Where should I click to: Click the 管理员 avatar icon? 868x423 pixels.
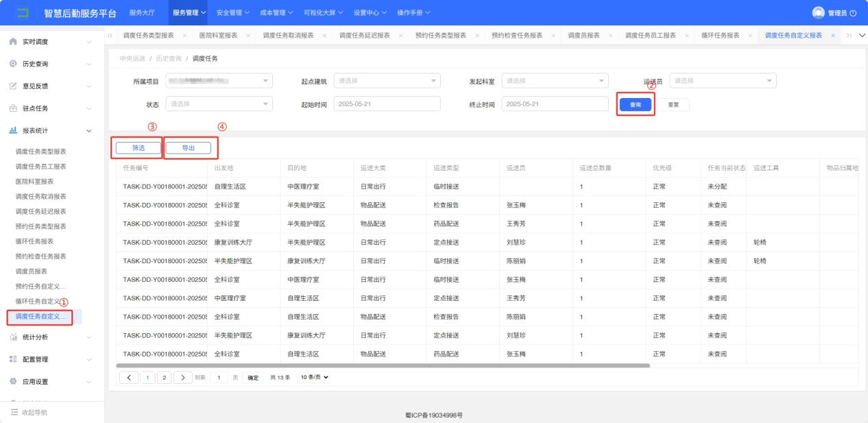(818, 13)
